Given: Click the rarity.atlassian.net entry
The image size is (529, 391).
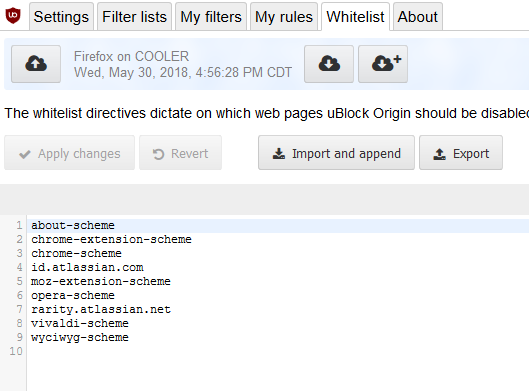Looking at the screenshot, I should (x=101, y=309).
